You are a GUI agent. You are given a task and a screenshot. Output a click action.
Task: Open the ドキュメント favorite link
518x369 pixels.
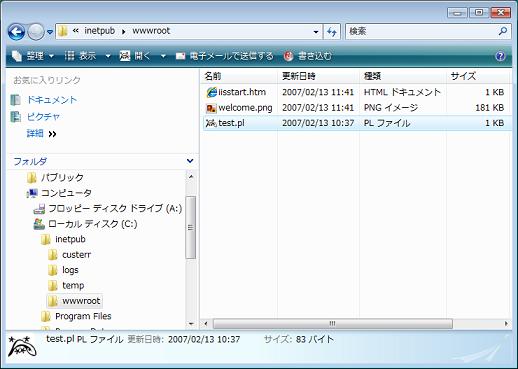click(52, 100)
